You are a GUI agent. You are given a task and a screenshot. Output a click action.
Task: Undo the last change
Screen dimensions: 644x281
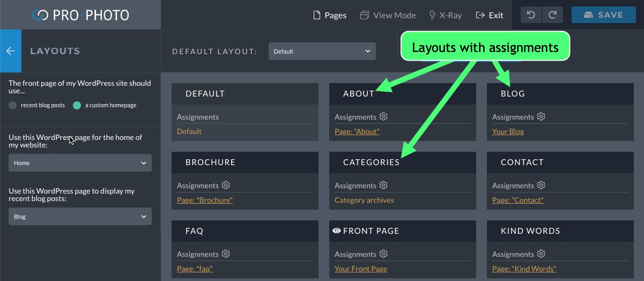(531, 15)
